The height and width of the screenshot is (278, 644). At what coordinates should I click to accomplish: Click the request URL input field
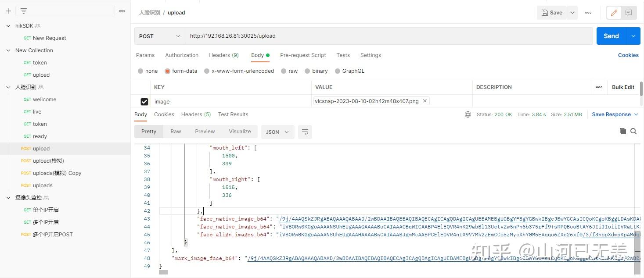(x=389, y=36)
